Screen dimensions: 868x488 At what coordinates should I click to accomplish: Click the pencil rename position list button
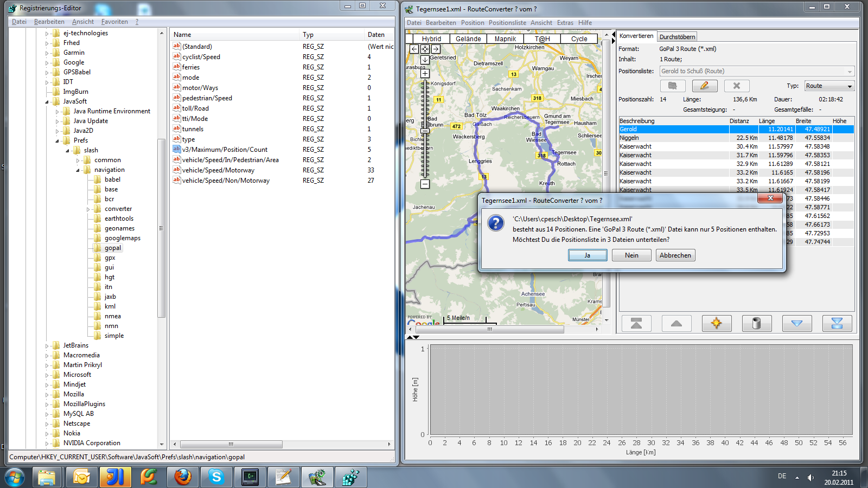click(704, 86)
